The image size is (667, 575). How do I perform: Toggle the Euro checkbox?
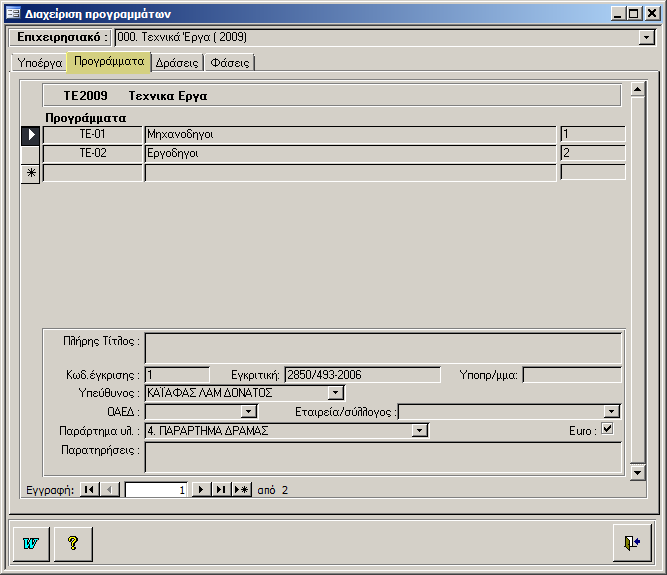pos(606,429)
